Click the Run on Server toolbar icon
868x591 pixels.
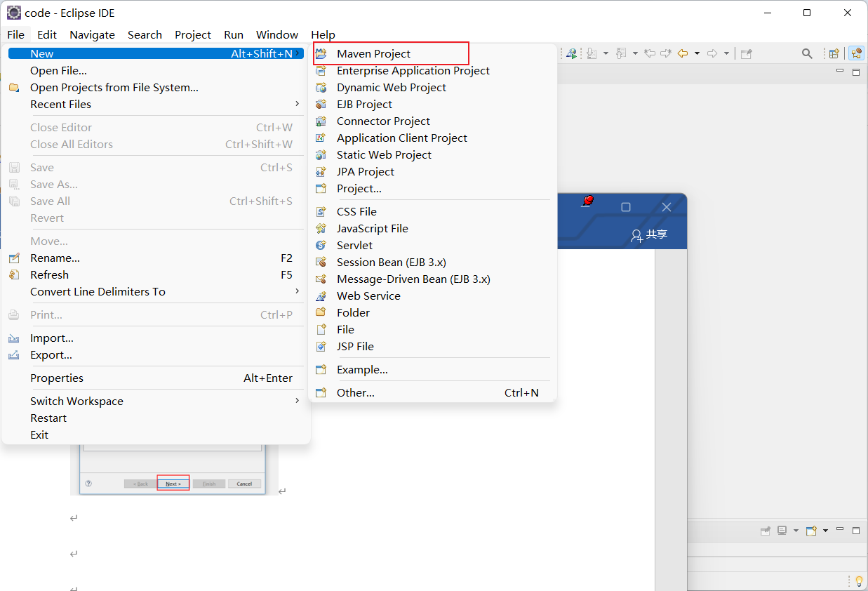tap(572, 53)
